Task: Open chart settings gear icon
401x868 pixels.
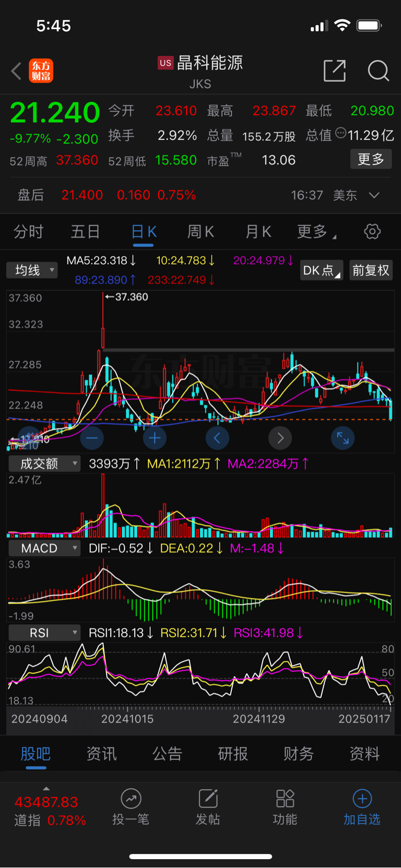Action: click(x=372, y=231)
